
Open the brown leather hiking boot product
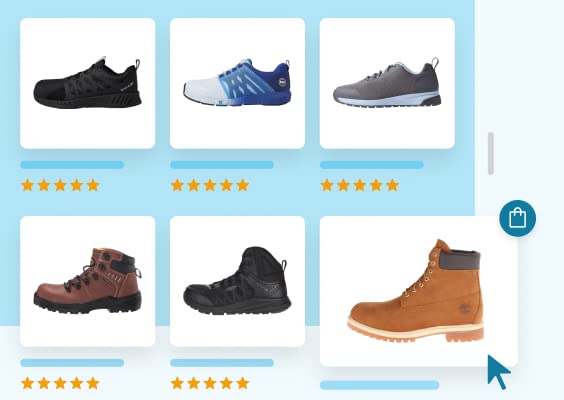coord(87,281)
